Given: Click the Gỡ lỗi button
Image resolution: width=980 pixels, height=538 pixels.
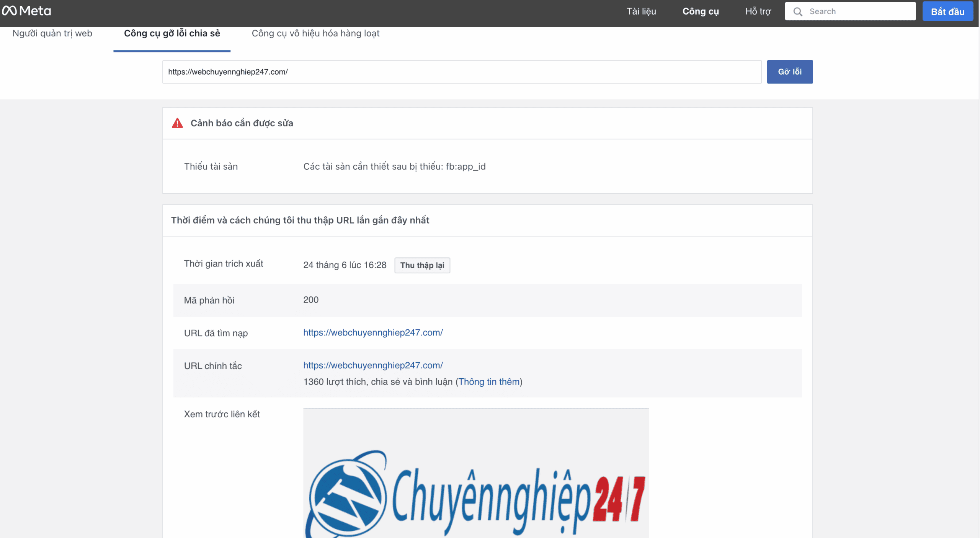Looking at the screenshot, I should (x=790, y=72).
